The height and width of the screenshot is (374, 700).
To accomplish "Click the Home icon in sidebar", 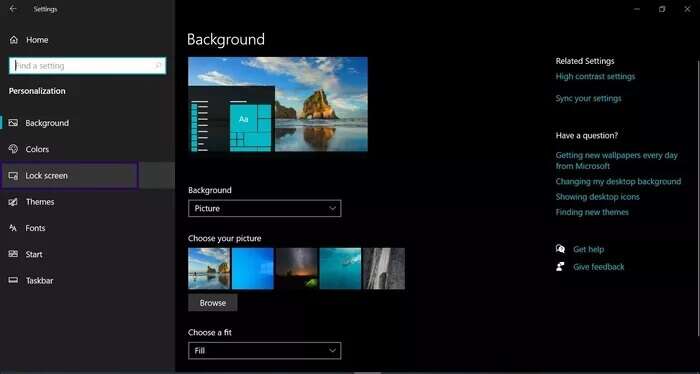I will (14, 40).
